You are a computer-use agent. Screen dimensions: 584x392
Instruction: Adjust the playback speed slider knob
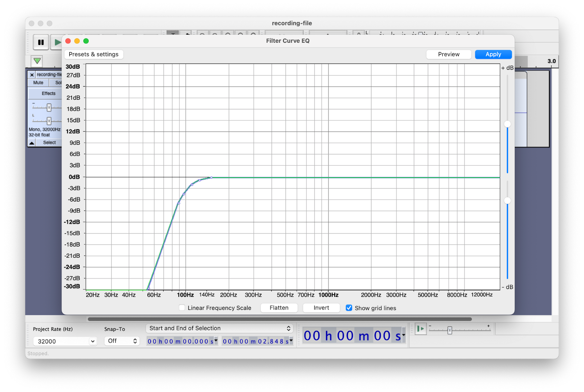coord(450,330)
